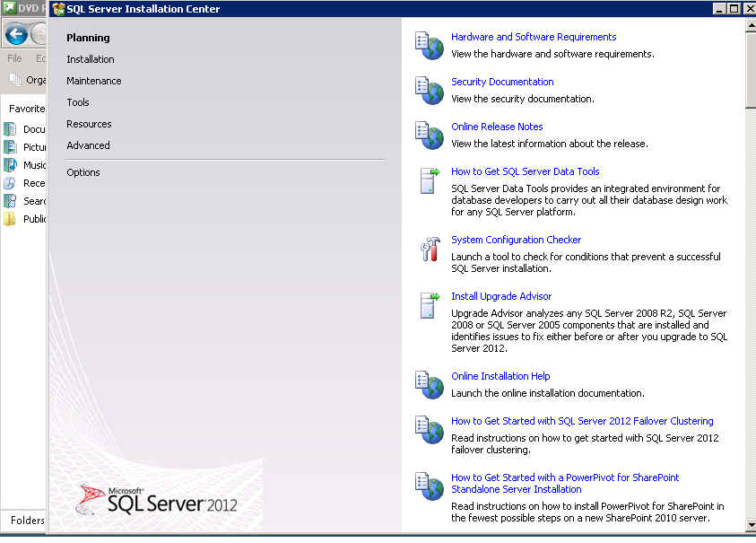Viewport: 756px width, 543px height.
Task: Click the Documents icon in Explorer favorites
Action: (10, 129)
